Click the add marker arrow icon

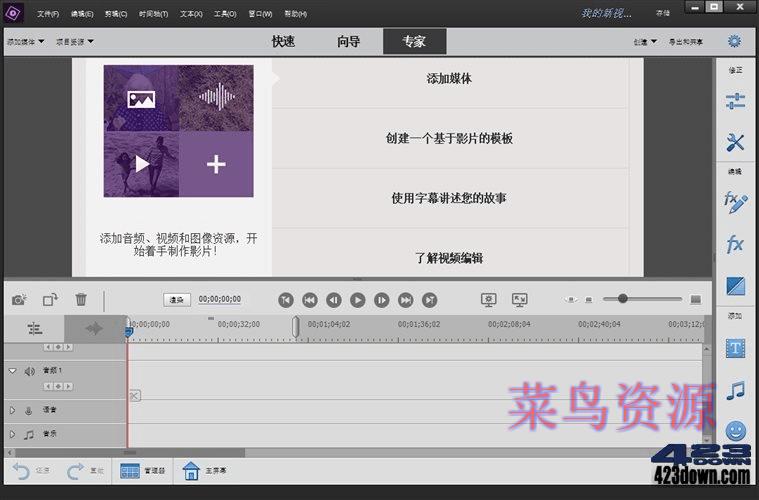point(94,329)
